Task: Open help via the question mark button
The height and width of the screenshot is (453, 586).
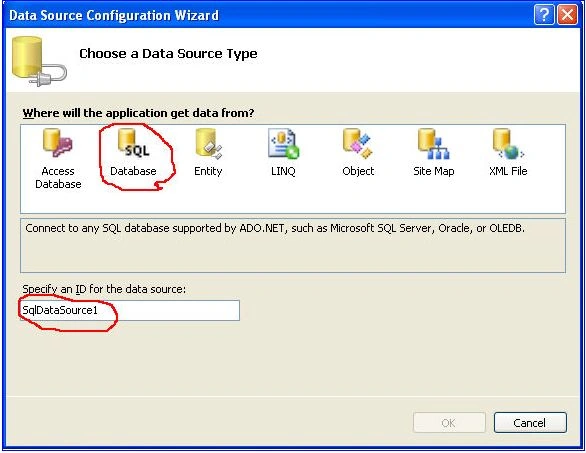Action: tap(544, 15)
